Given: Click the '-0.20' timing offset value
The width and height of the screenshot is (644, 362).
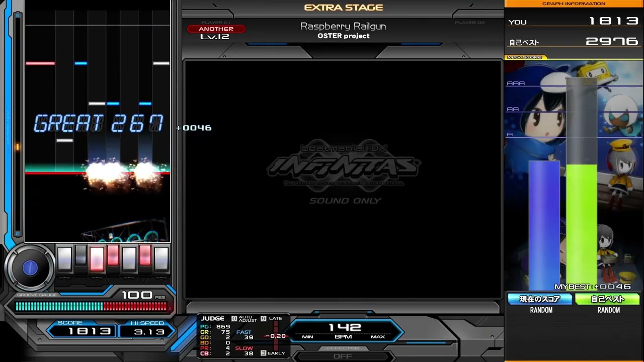Looking at the screenshot, I should click(x=276, y=336).
